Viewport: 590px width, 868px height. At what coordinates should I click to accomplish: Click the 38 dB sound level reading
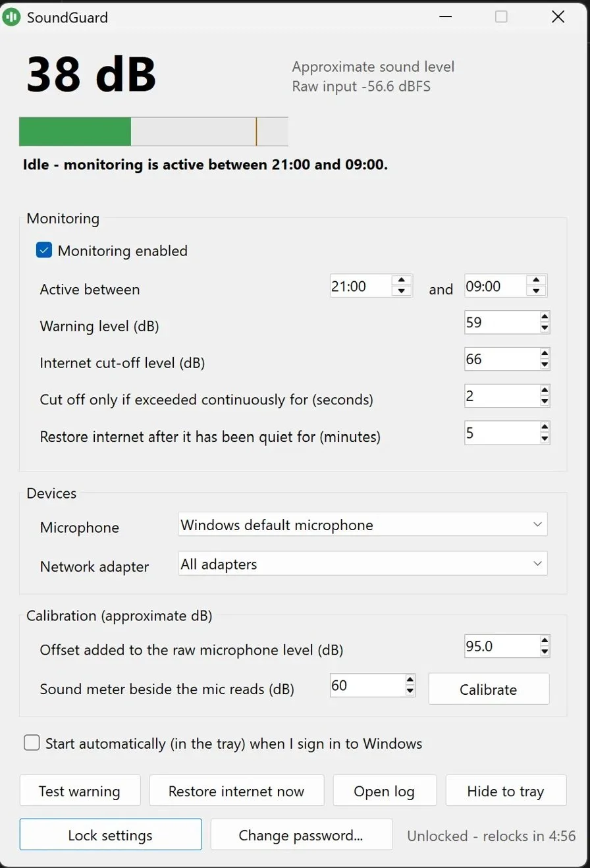(91, 74)
